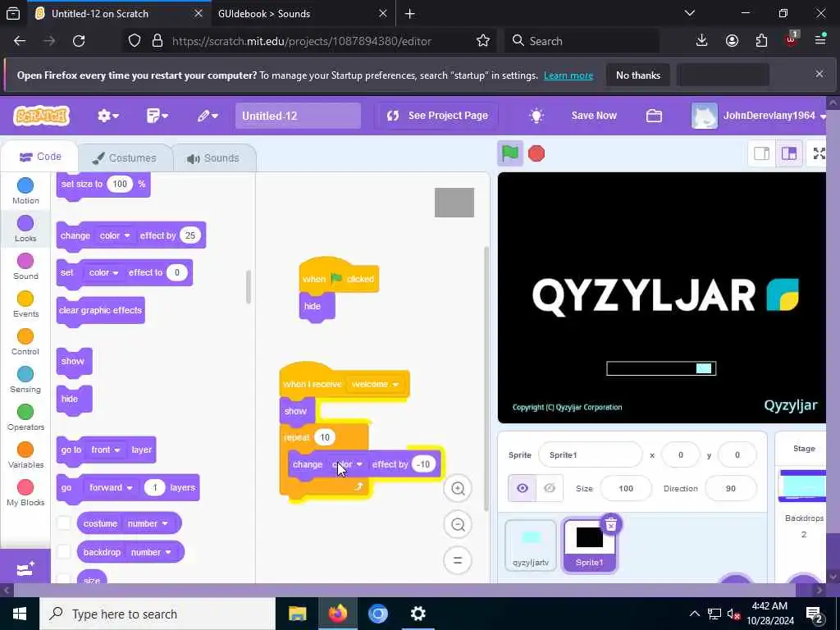The image size is (840, 630).
Task: Open My Stuff folder icon
Action: click(x=654, y=116)
